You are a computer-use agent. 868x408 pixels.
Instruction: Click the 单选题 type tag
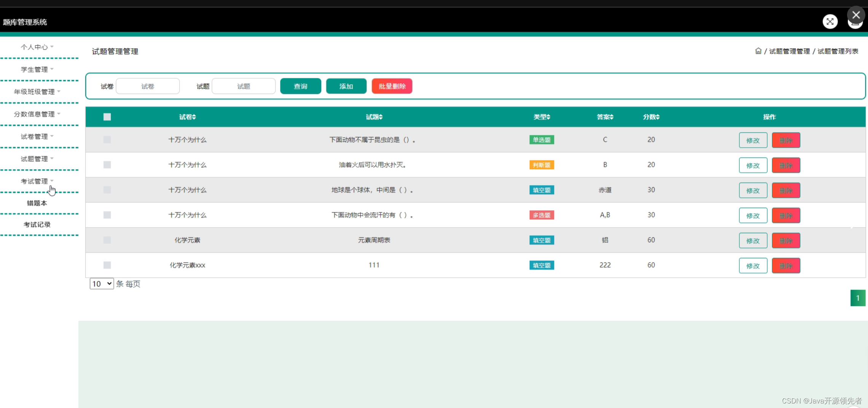(542, 140)
